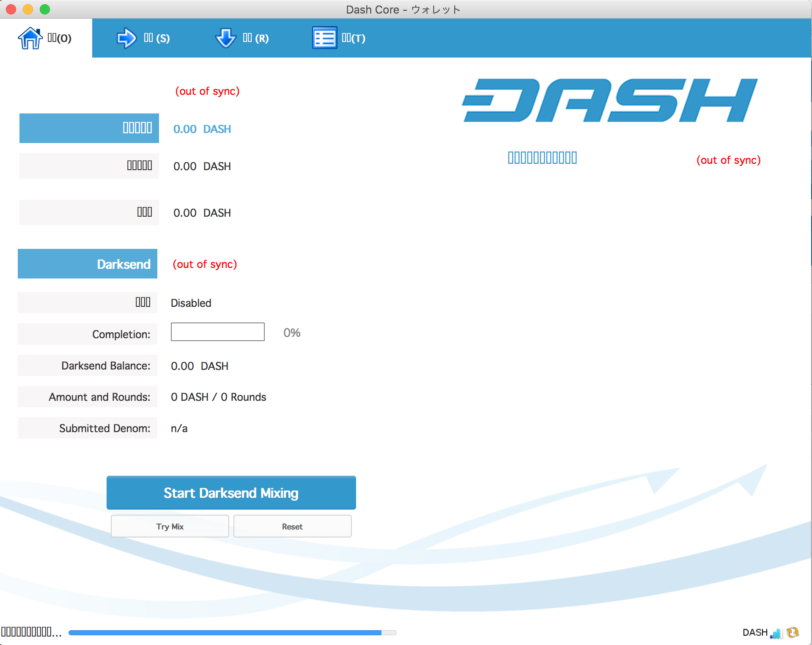Click the out of sync warning beside Darksend
This screenshot has height=645, width=812.
pyautogui.click(x=205, y=264)
